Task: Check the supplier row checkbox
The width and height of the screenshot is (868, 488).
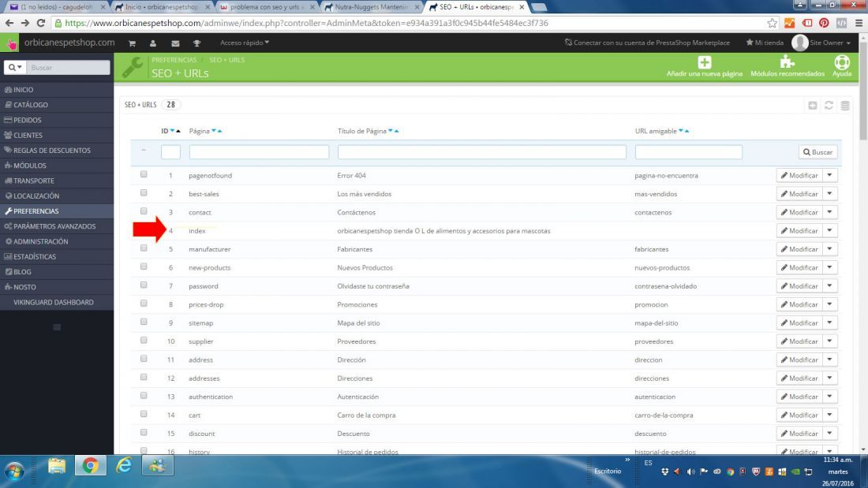Action: [144, 341]
